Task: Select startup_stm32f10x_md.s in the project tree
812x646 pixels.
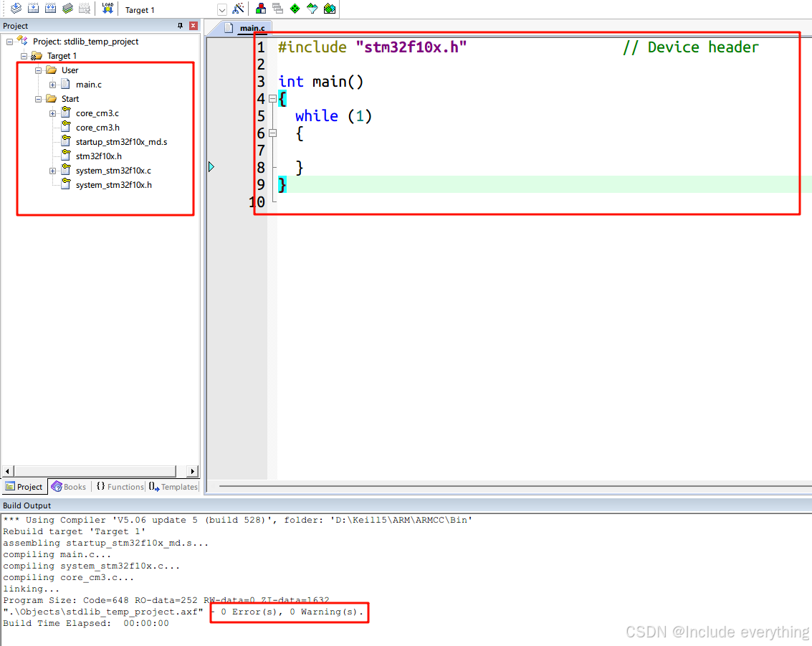Action: click(121, 142)
